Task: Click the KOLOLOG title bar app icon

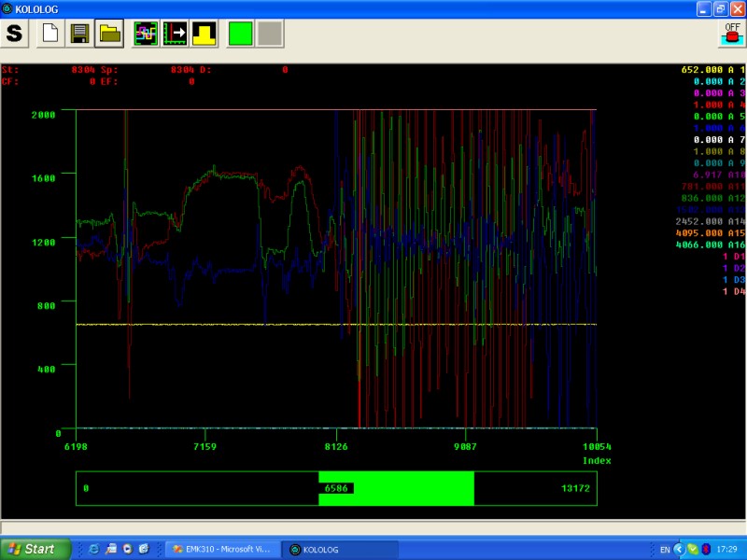Action: 7,8
